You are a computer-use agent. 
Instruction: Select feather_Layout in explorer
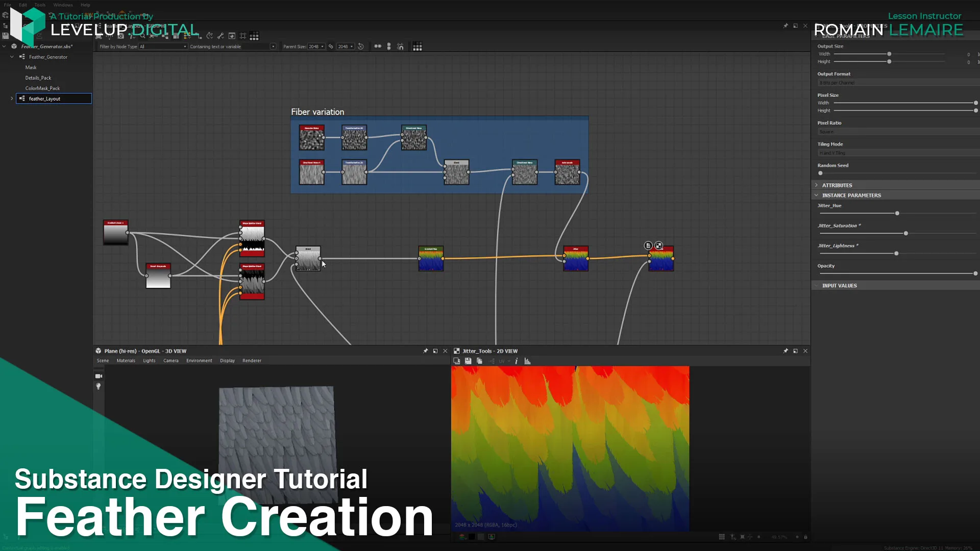click(54, 98)
